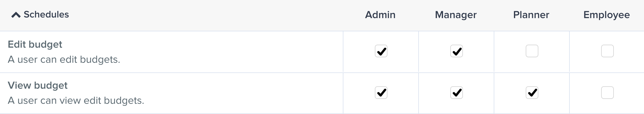
Task: Collapse the Schedules section chevron
Action: [16, 15]
